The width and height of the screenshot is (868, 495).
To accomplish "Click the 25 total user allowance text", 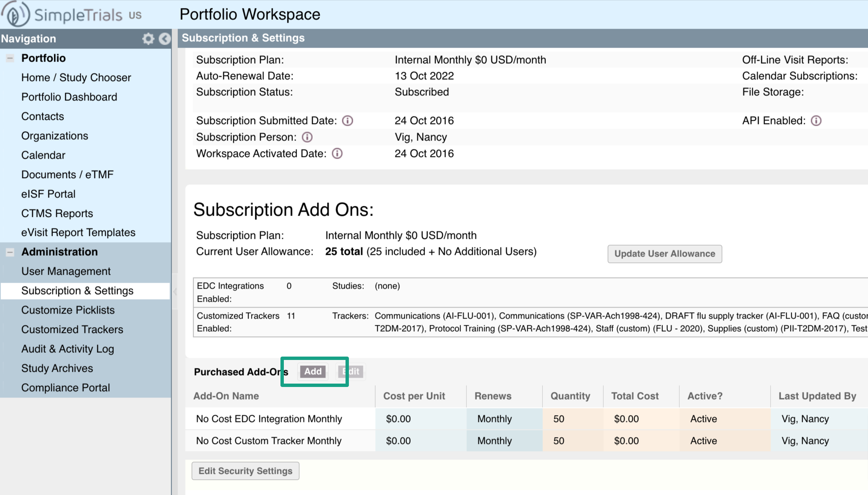I will (x=344, y=252).
